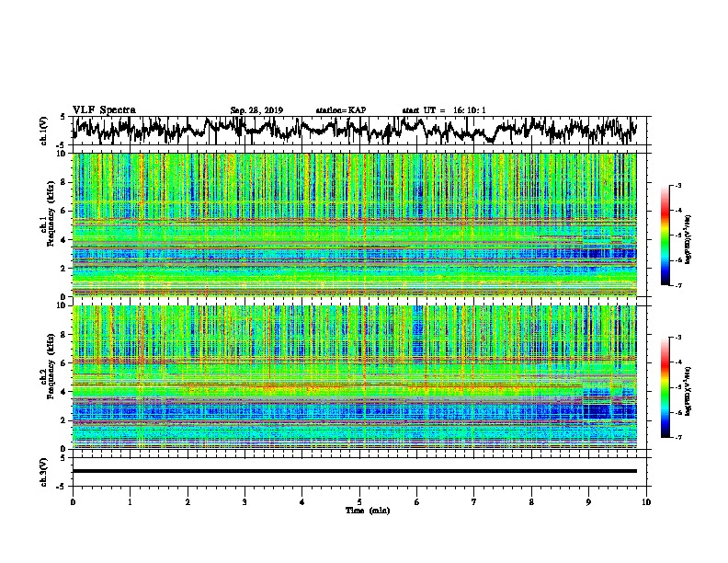Click time axis tick label "7"
The image size is (728, 563).
[474, 501]
